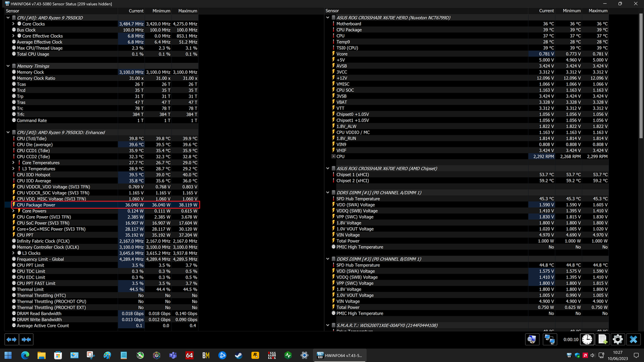Click the expand columns arrows button
644x362 pixels.
pyautogui.click(x=11, y=339)
